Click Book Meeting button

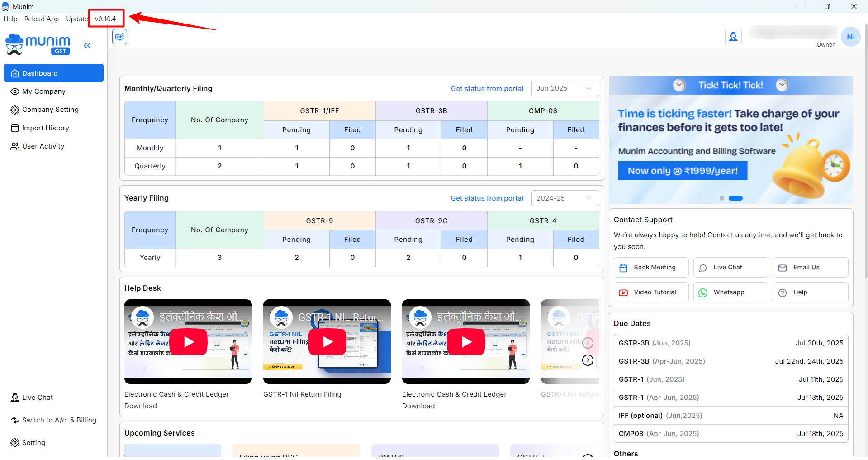coord(651,268)
